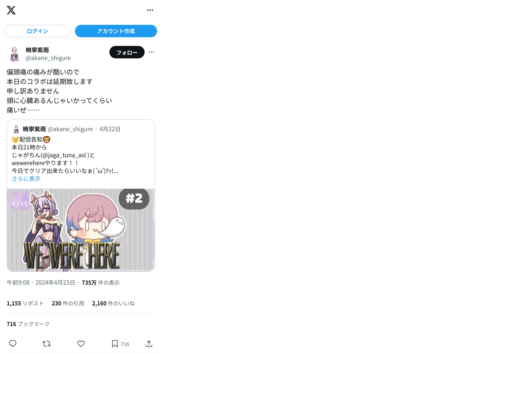Open the tweet's more options ellipsis
The width and height of the screenshot is (532, 420).
click(x=151, y=52)
